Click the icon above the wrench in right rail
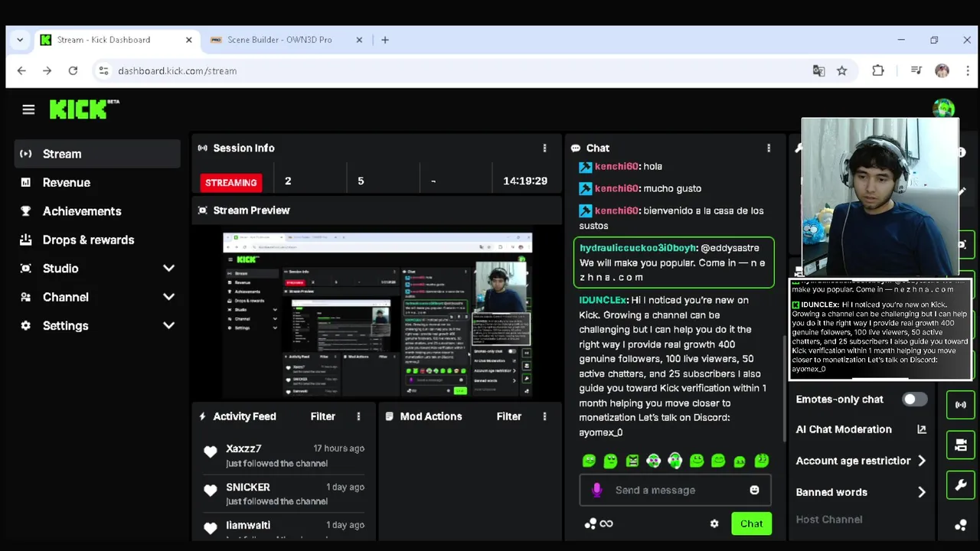980x551 pixels. click(x=961, y=445)
